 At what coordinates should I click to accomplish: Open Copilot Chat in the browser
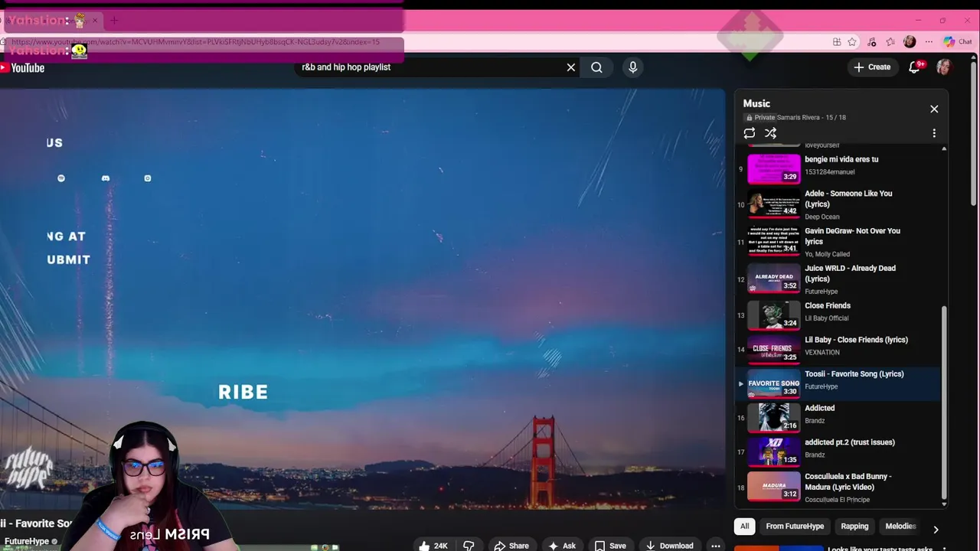click(958, 42)
